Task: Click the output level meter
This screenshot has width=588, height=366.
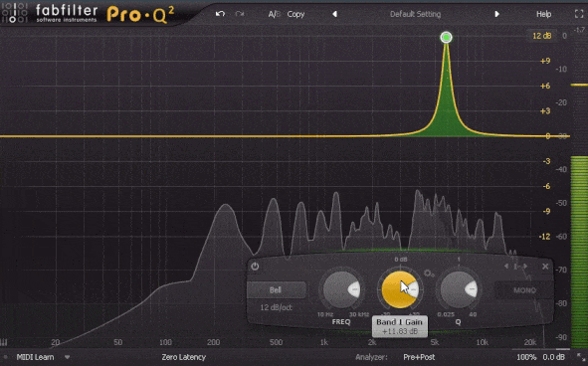Action: tap(579, 188)
